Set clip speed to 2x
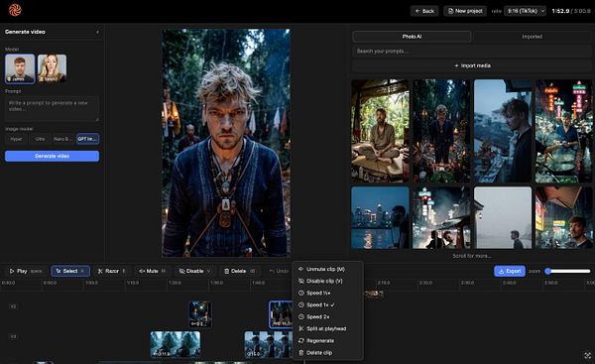The height and width of the screenshot is (364, 595). [328, 317]
